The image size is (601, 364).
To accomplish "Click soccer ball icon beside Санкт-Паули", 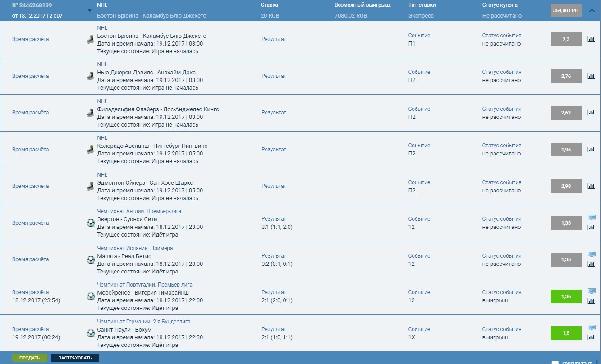I will click(90, 333).
